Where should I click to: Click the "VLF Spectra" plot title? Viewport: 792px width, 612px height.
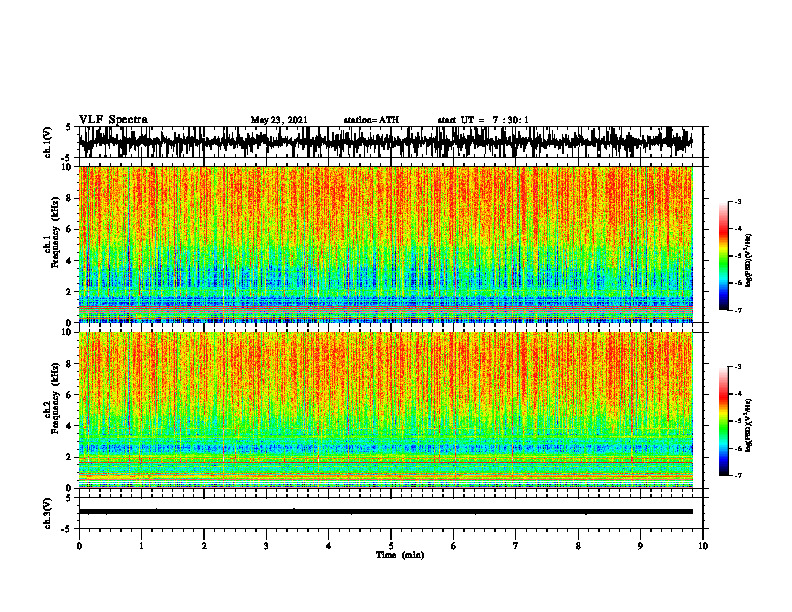(113, 120)
